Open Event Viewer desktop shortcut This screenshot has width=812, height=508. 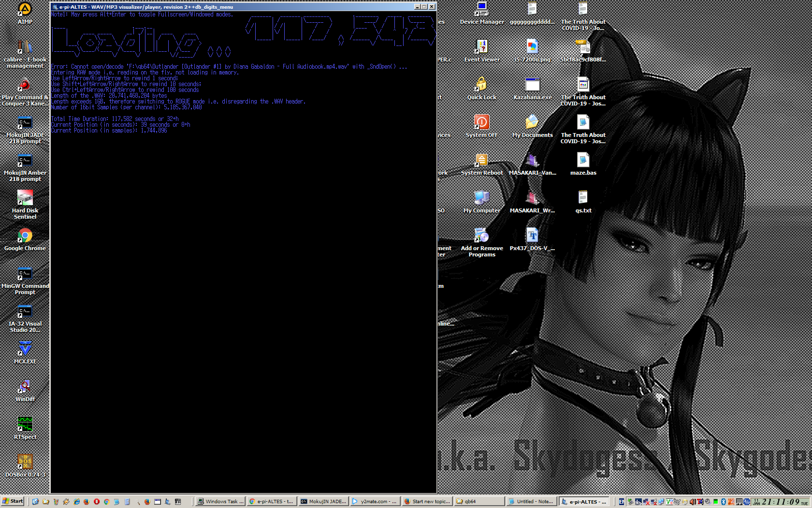coord(482,50)
